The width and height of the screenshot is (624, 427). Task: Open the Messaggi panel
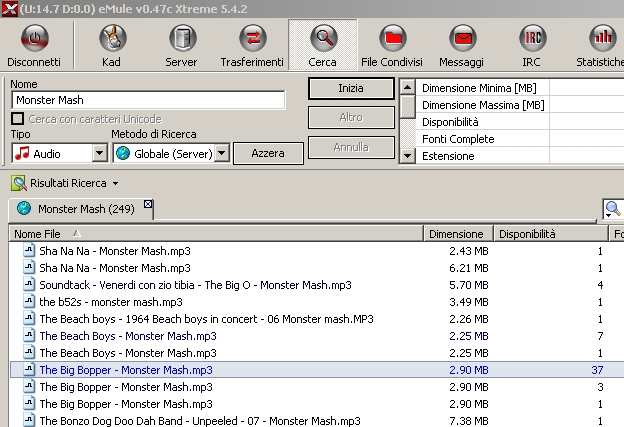461,46
